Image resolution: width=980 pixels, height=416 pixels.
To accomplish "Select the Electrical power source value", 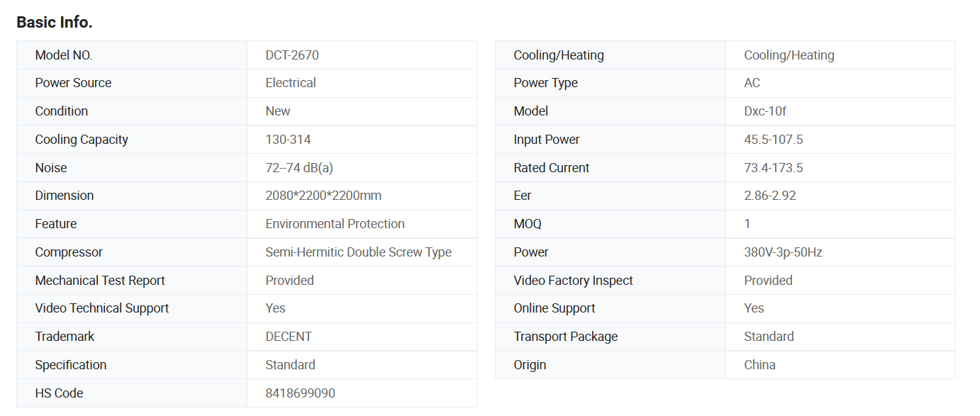I will point(291,83).
